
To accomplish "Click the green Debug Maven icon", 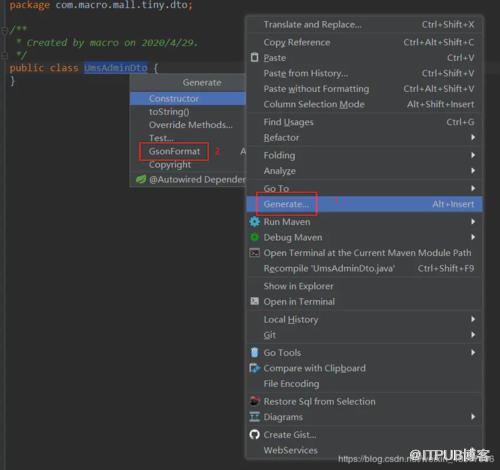I will (x=254, y=237).
